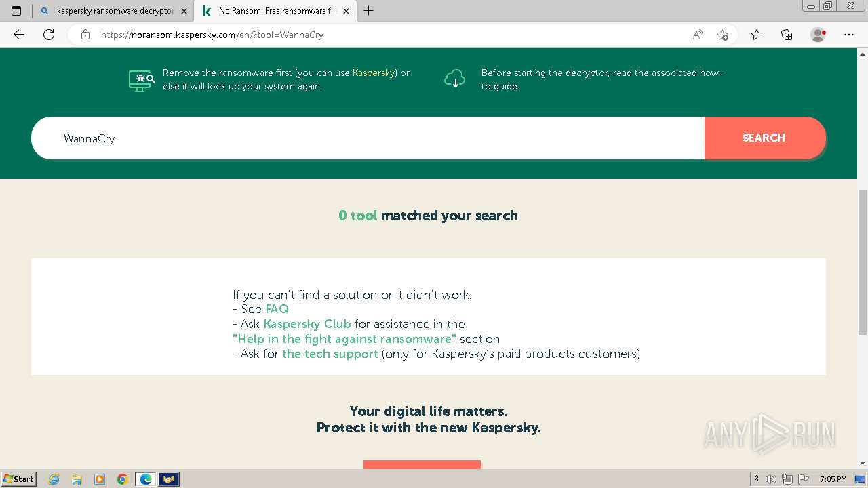Image resolution: width=868 pixels, height=488 pixels.
Task: Close the kaspersky ransomware decryptor tab
Action: (x=184, y=11)
